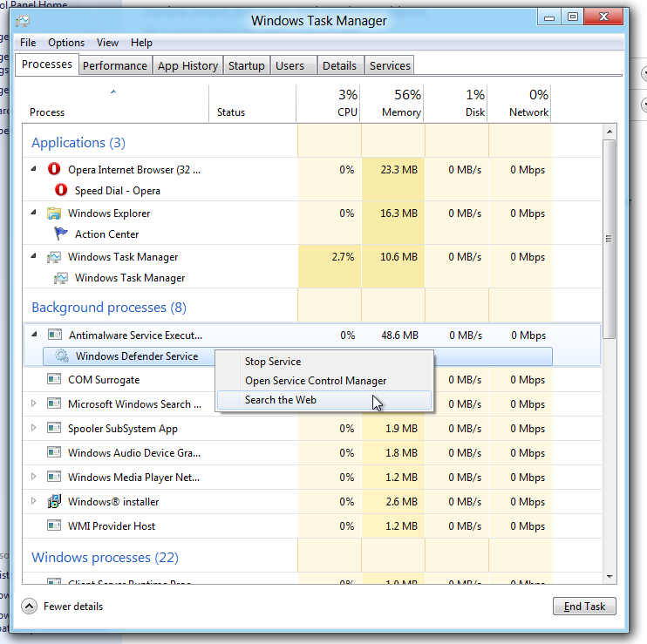Click the Windows Audio Device Graph icon

tap(54, 452)
